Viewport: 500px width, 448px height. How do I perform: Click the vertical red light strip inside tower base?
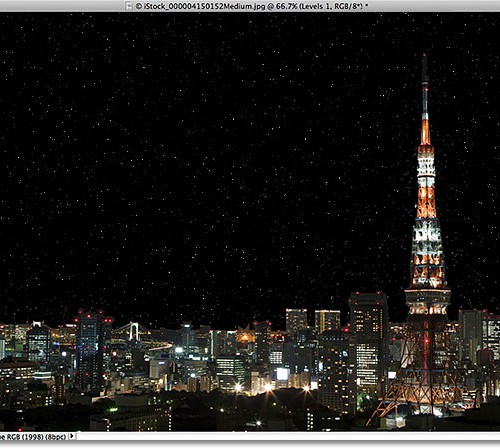(x=426, y=353)
